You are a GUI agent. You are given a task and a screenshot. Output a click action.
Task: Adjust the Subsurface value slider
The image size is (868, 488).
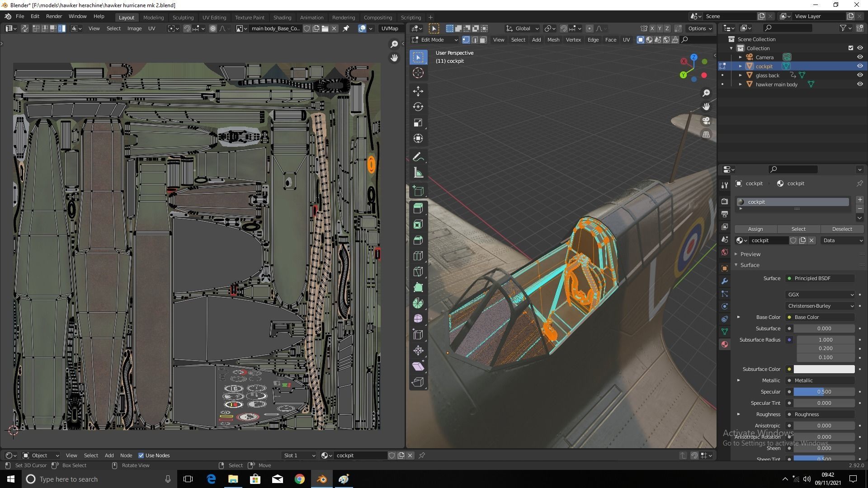[x=824, y=328]
